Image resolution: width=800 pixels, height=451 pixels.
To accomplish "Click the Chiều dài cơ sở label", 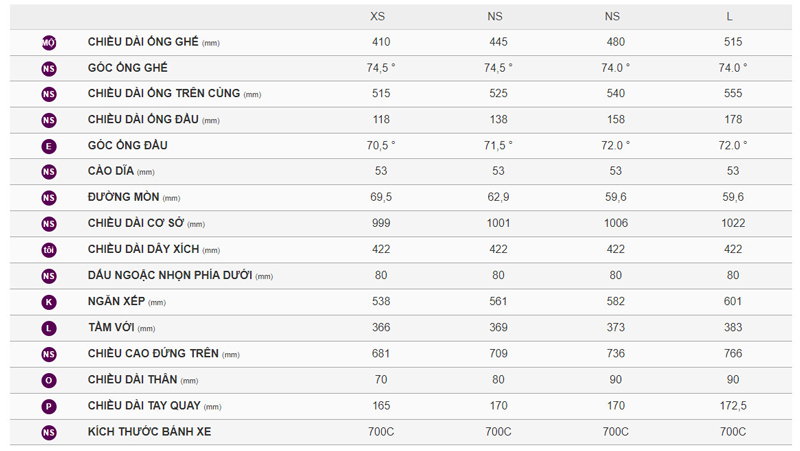I will (137, 224).
